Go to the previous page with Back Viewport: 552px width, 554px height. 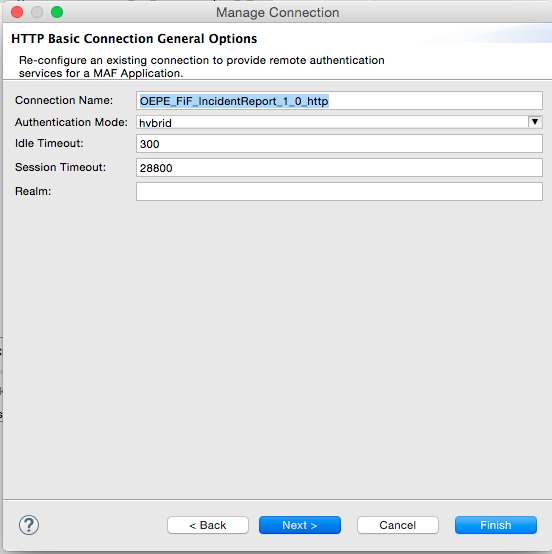[x=208, y=525]
